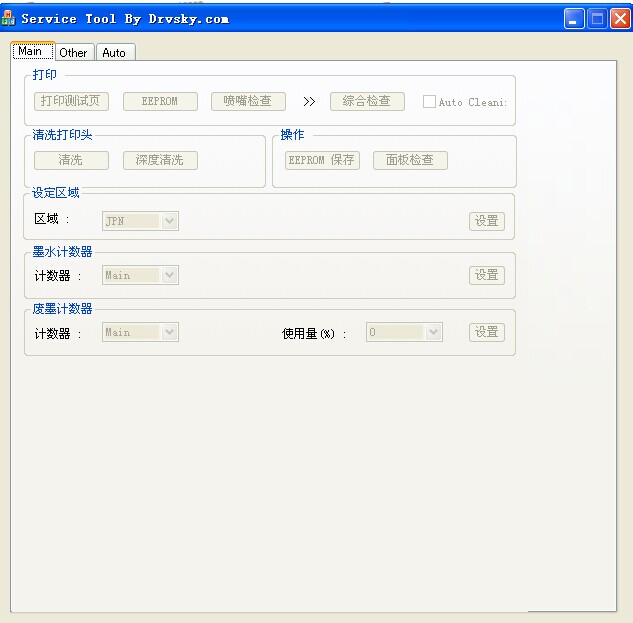Click 设置 button in 设定区域 section
This screenshot has height=623, width=633.
coord(486,221)
